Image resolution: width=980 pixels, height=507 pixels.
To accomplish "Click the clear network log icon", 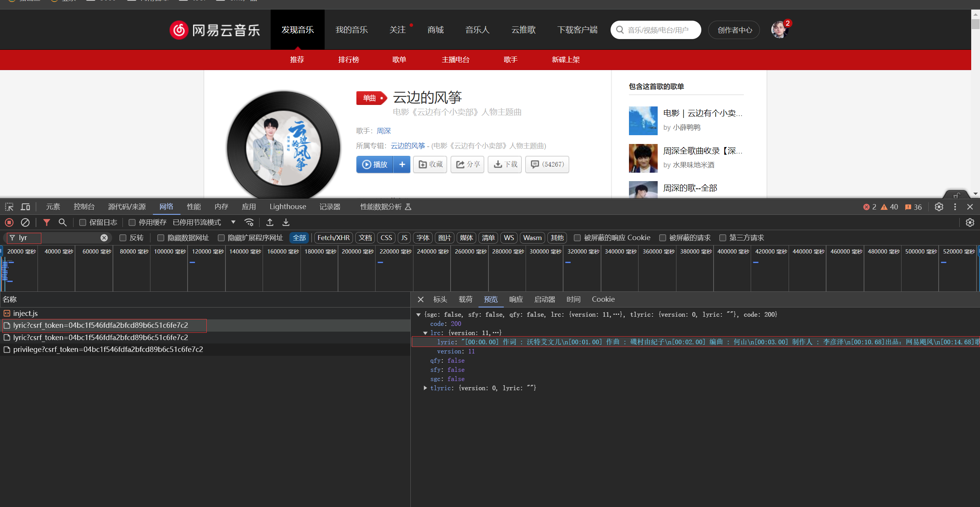I will tap(25, 222).
